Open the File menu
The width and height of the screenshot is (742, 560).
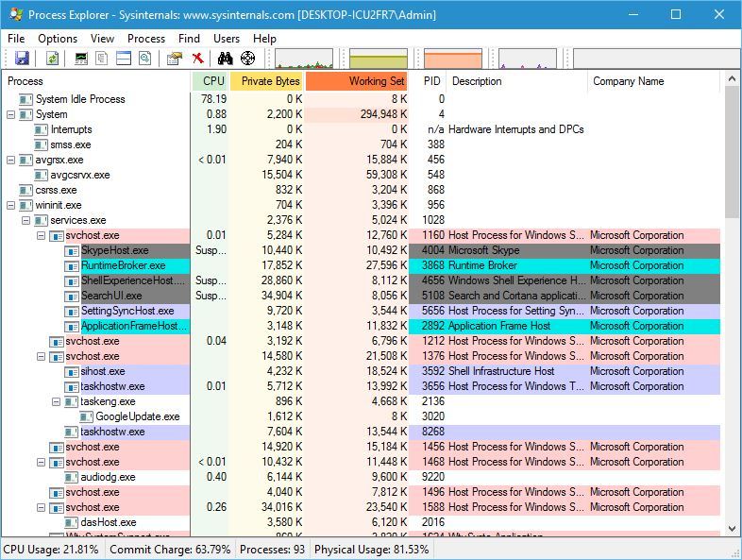[16, 39]
